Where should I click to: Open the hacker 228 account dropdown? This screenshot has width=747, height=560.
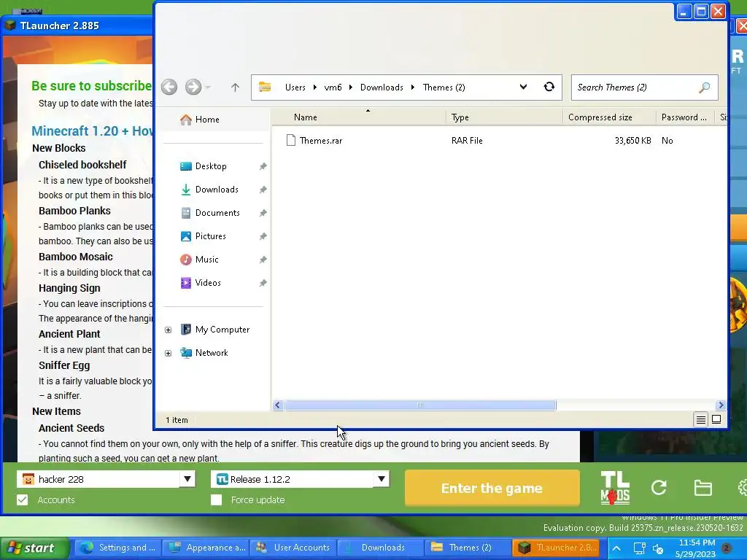[187, 479]
